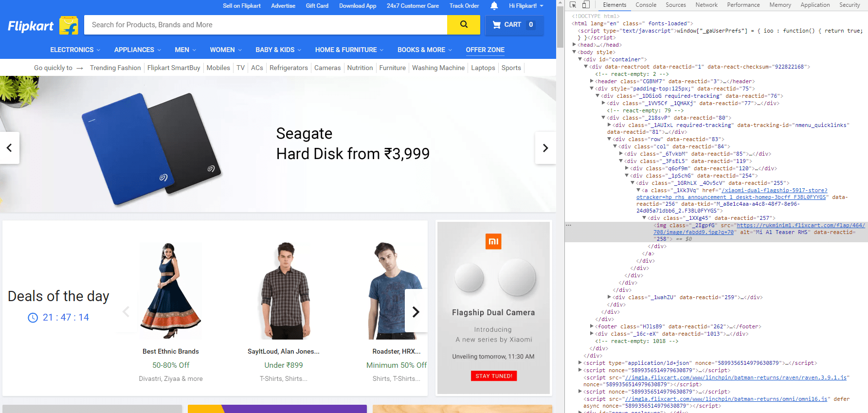Click the Mi logo in the Xiaomi ad
This screenshot has width=868, height=413.
coord(493,241)
